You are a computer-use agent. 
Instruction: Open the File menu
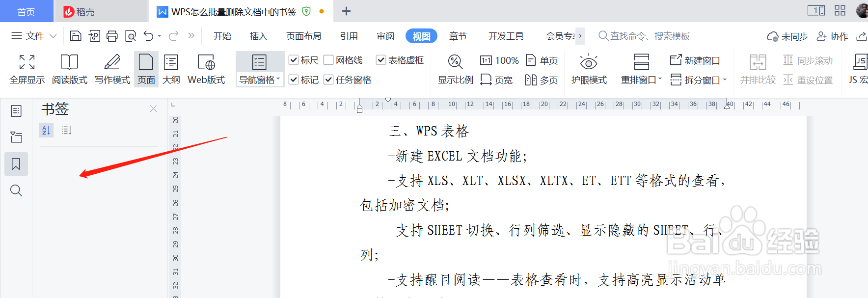point(27,36)
